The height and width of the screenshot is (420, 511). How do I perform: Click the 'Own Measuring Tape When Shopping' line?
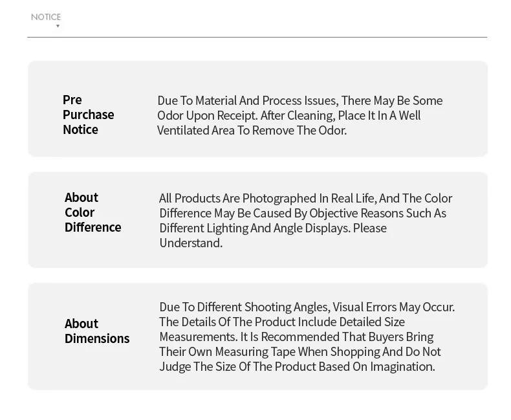[x=299, y=351]
